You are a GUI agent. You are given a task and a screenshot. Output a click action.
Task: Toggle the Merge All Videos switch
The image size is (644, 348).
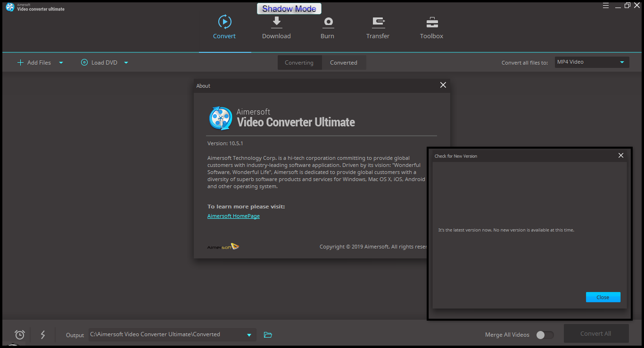click(x=545, y=335)
